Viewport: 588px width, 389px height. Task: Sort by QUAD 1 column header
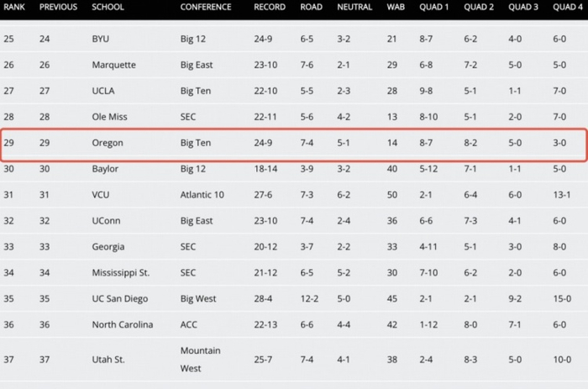coord(433,8)
